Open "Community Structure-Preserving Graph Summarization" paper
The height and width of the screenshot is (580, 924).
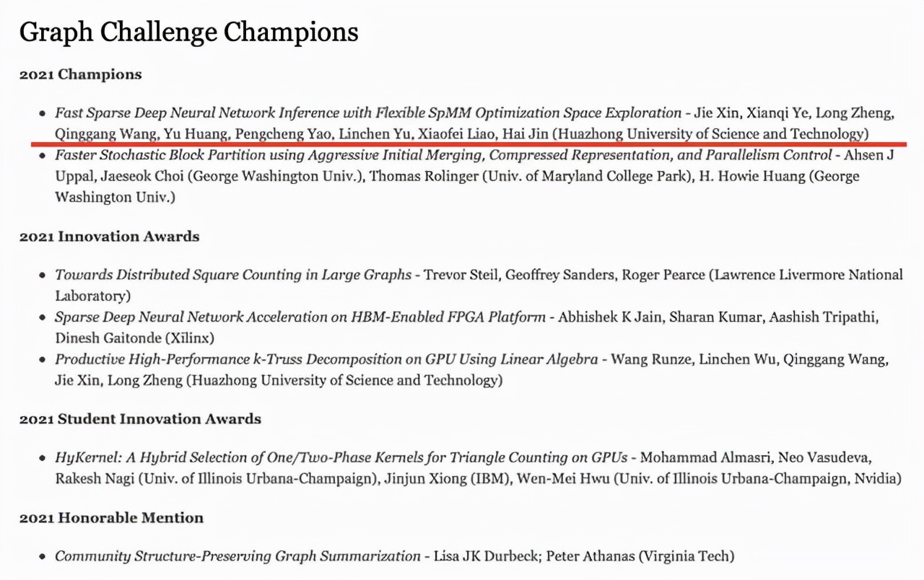[x=237, y=556]
